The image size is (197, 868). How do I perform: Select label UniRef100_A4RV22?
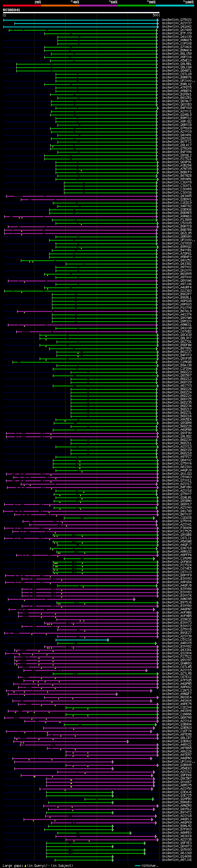[x=177, y=745]
